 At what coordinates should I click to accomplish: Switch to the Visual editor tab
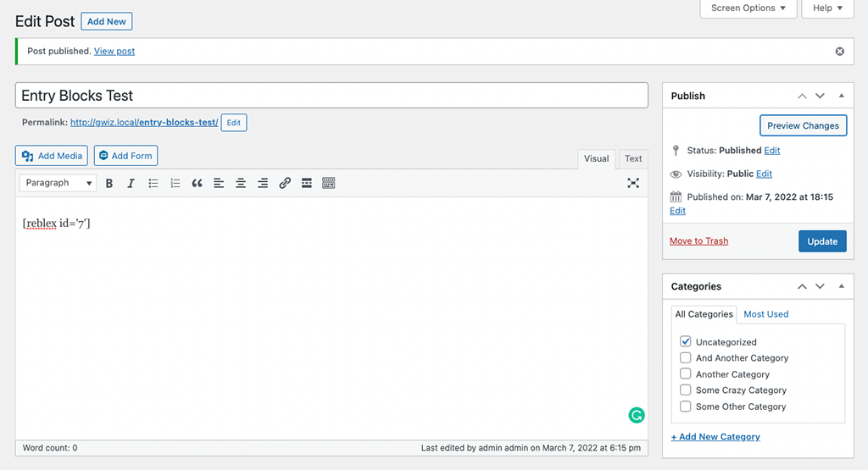[x=596, y=158]
